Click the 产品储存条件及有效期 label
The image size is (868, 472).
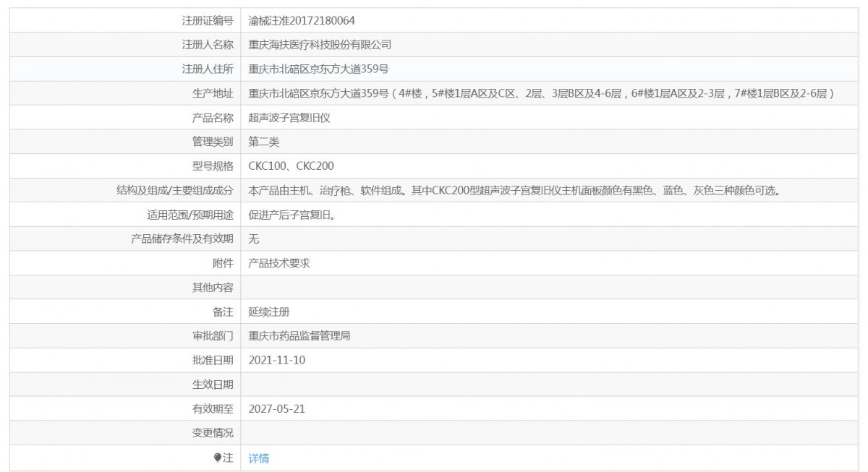click(x=182, y=239)
